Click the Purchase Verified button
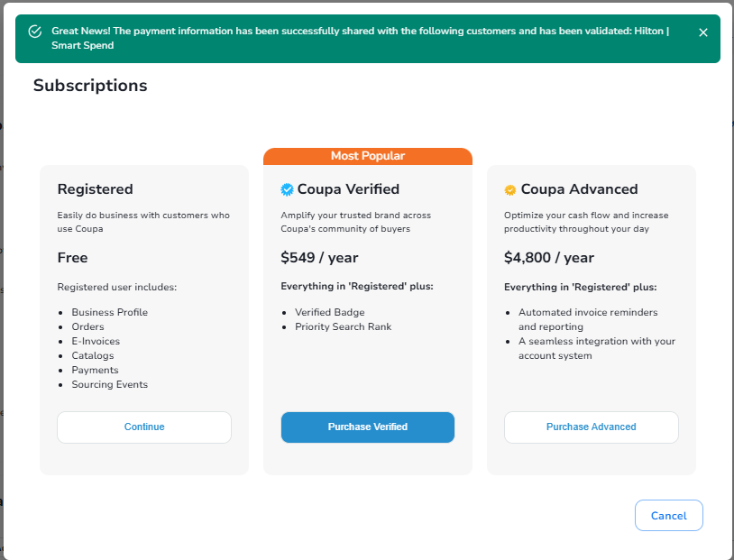The image size is (734, 560). click(x=368, y=427)
